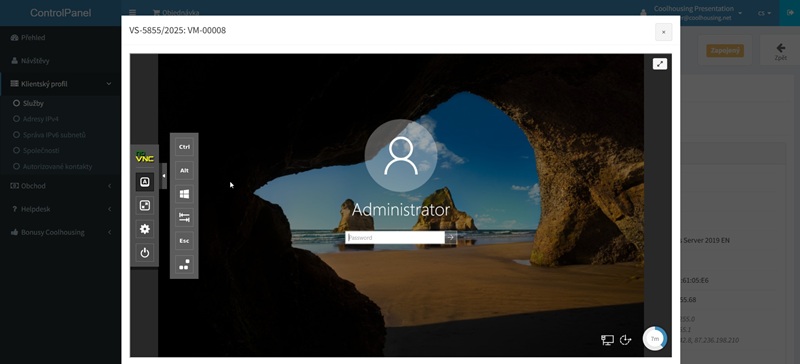800x364 pixels.
Task: Send the Esc key from extra keys
Action: tap(184, 240)
